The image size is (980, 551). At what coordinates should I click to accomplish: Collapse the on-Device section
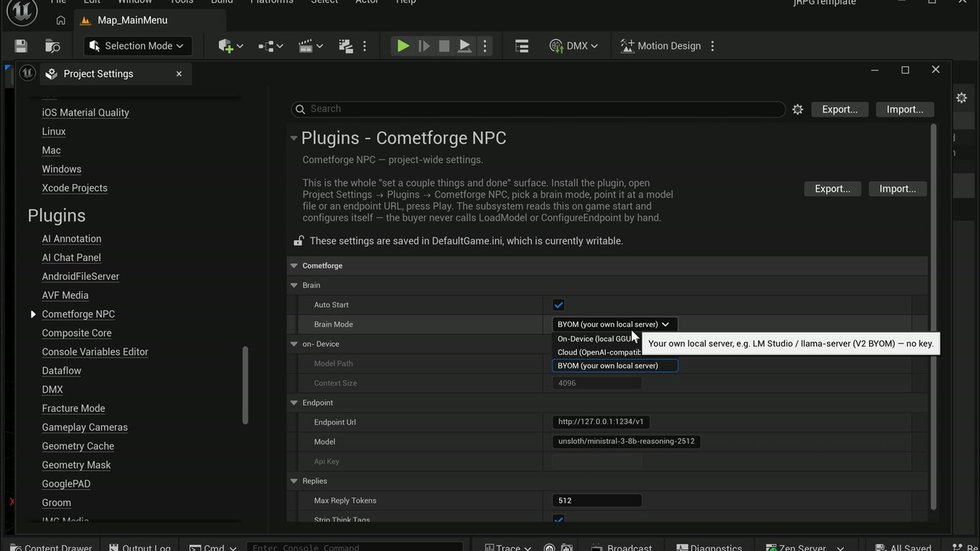(x=293, y=344)
